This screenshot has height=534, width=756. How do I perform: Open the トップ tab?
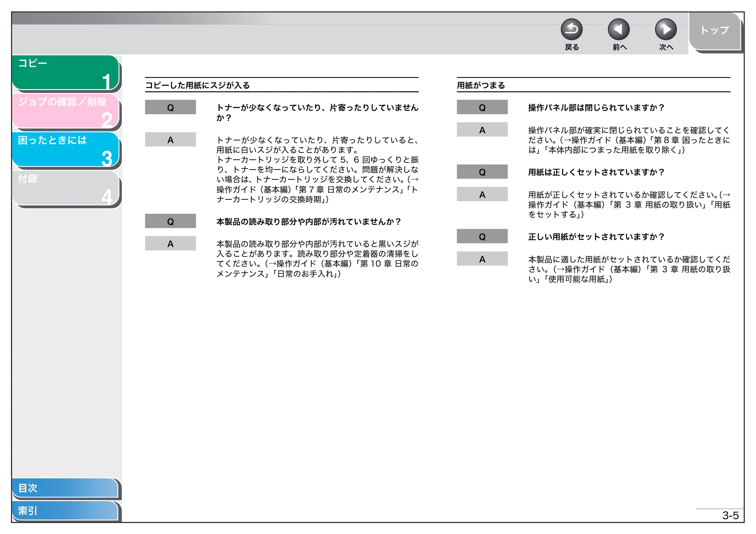click(714, 31)
